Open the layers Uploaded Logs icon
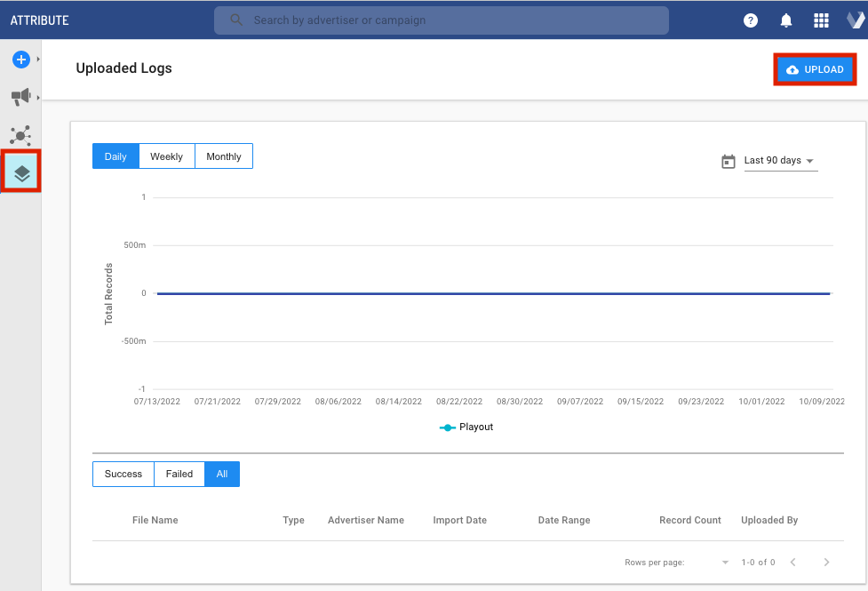868x591 pixels. point(22,173)
